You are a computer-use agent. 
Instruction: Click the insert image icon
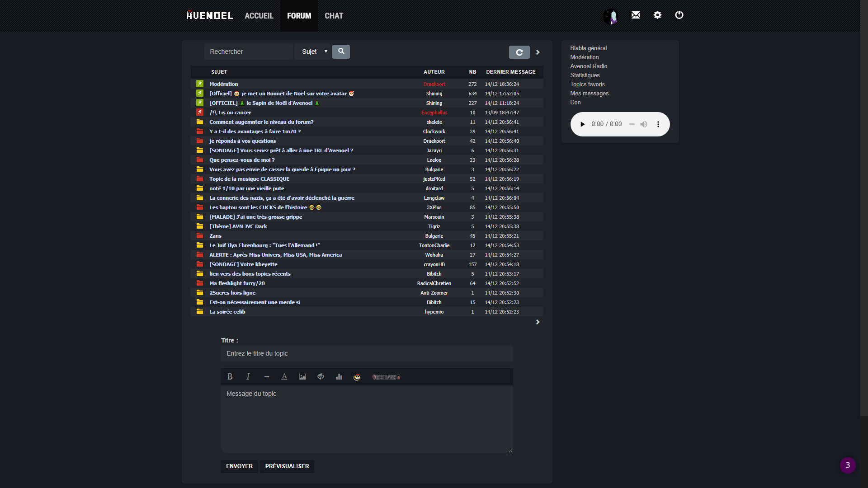302,376
